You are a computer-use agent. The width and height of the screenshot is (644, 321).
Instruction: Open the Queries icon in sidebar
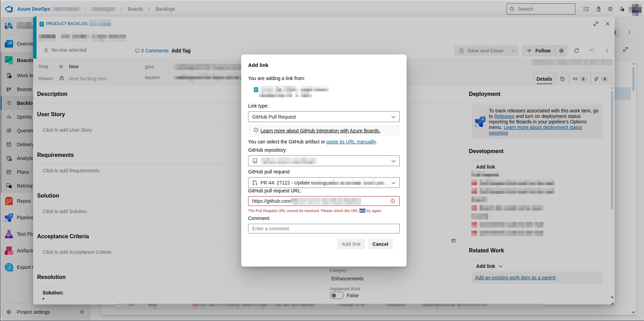point(9,131)
